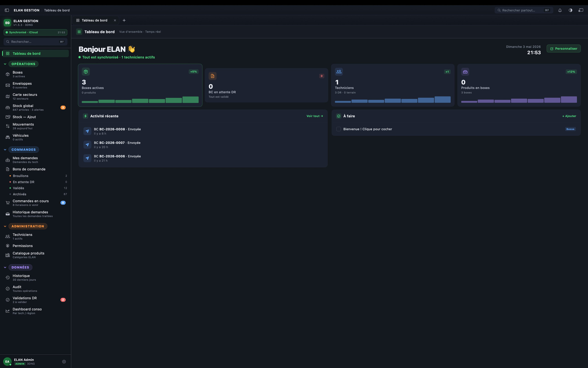Open Stock — Ajout
588x368 pixels.
coord(36,117)
